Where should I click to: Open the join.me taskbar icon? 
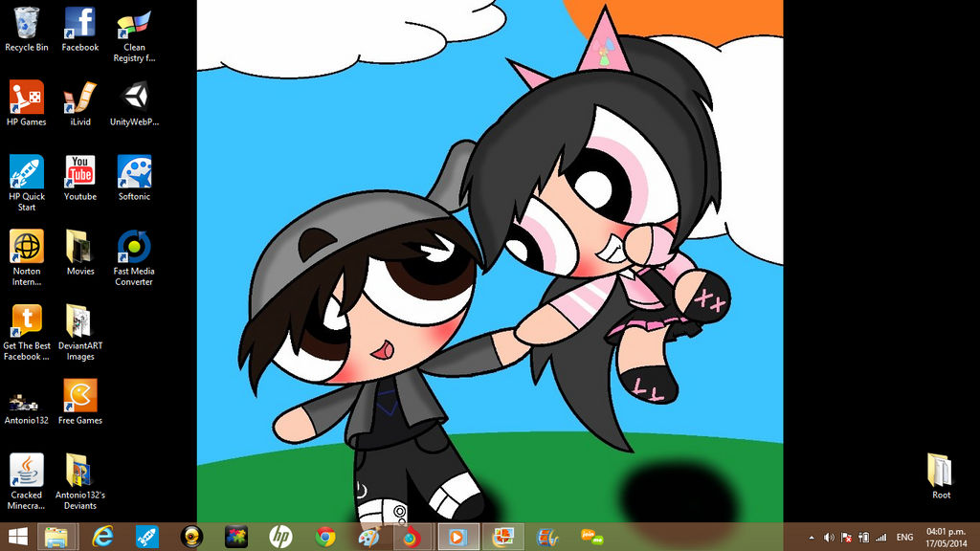pyautogui.click(x=591, y=537)
